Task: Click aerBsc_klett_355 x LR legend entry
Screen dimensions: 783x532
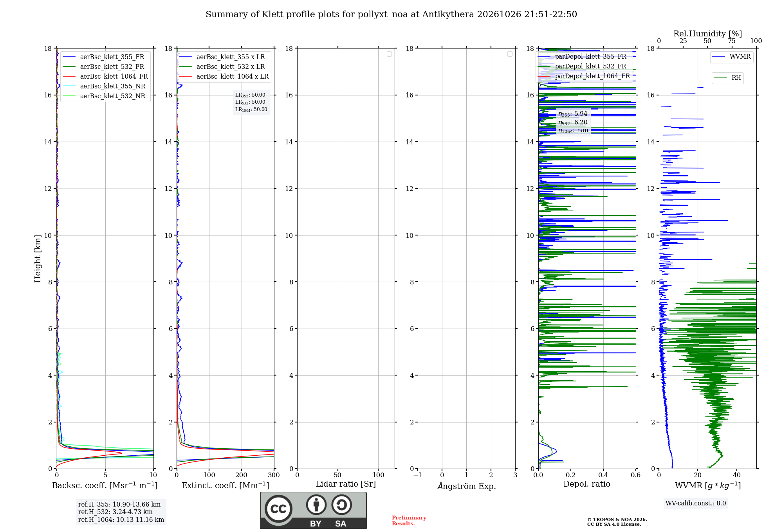Action: (x=222, y=57)
